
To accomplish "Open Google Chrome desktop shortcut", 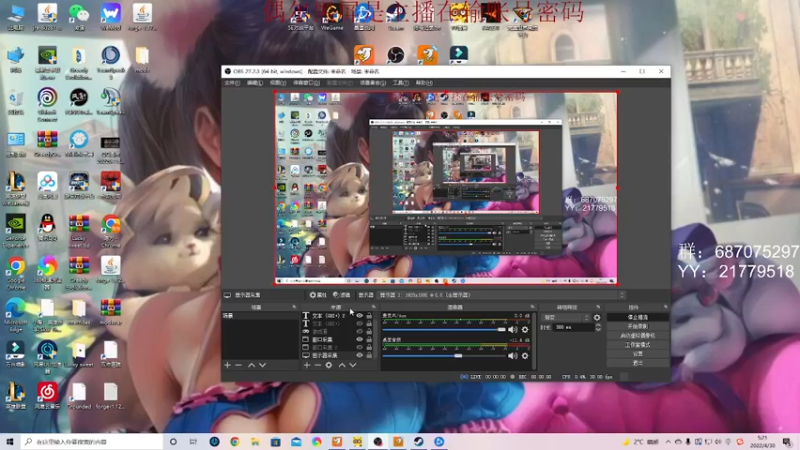I will point(16,273).
